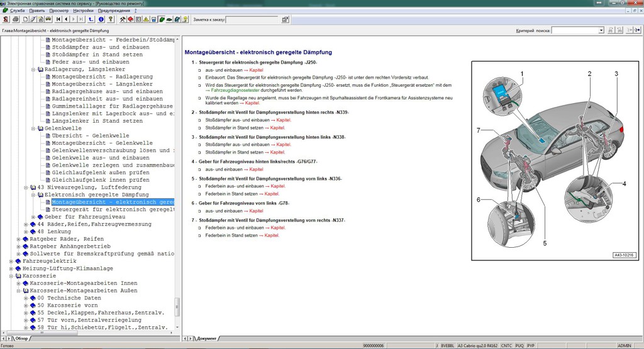
Task: Open Kapitel link under Steuergerät J250 aus- und einbauen
Action: point(253,70)
